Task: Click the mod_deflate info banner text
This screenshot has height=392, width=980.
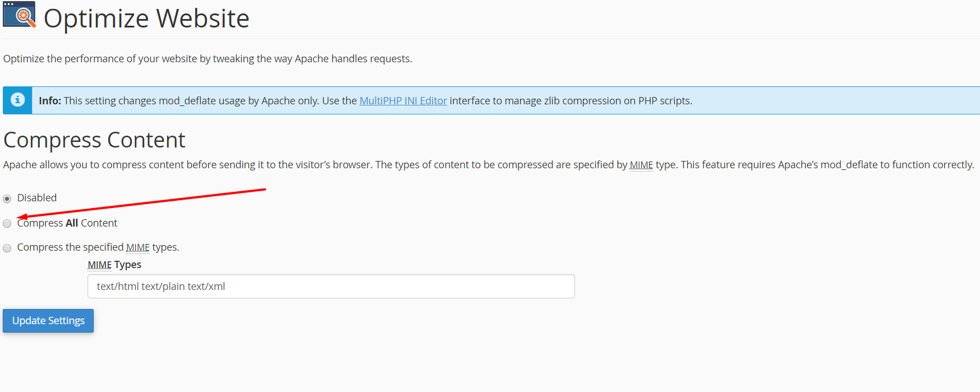Action: (365, 100)
